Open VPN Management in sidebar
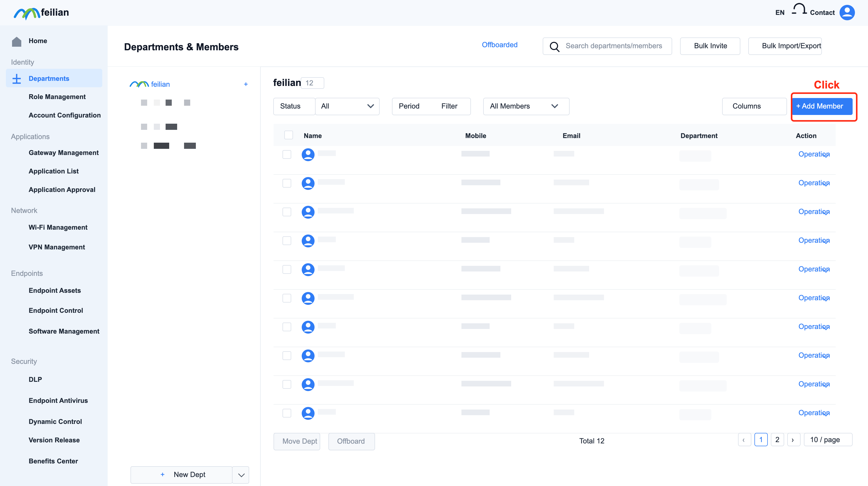 pos(57,247)
